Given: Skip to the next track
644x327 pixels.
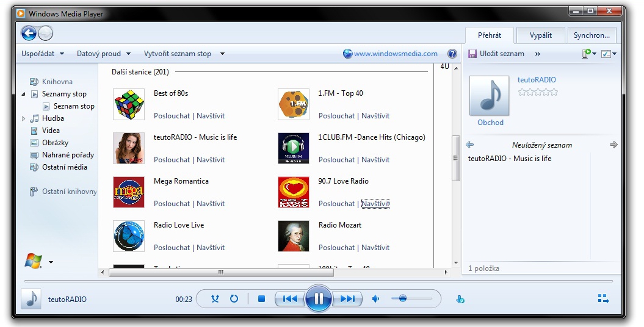Looking at the screenshot, I should tap(347, 299).
